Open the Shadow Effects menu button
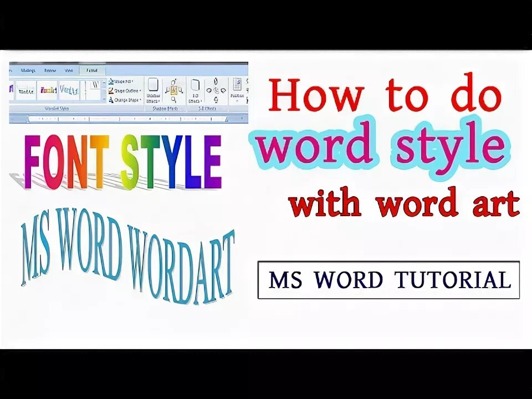Screen dimensions: 532x399 point(153,90)
